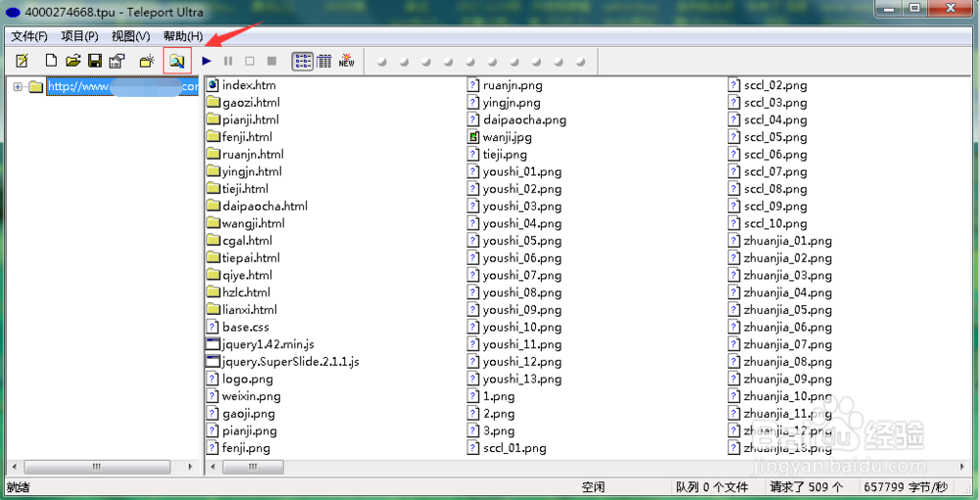This screenshot has width=980, height=500.
Task: Expand the http://www tree node
Action: point(18,87)
